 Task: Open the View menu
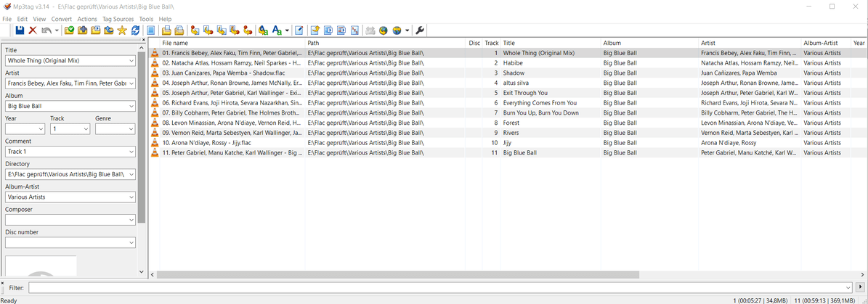coord(39,19)
